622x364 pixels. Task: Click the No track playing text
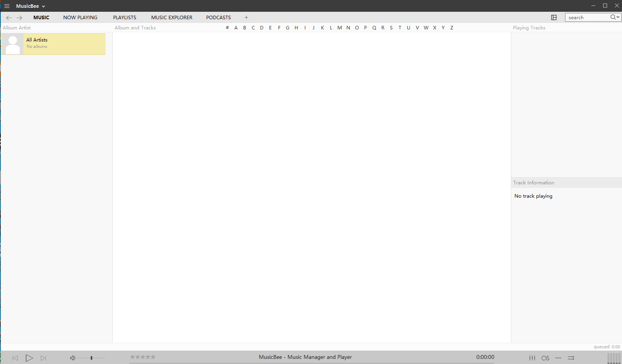[x=533, y=196]
